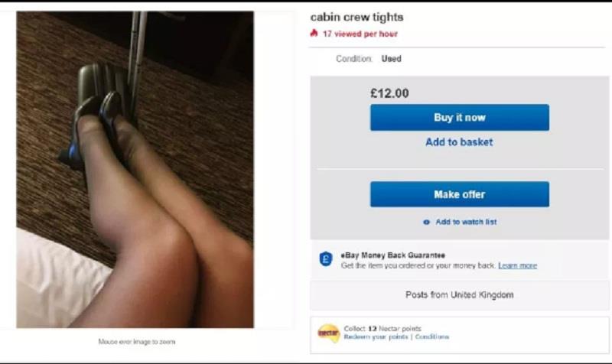This screenshot has height=364, width=612.
Task: Open the Make offer dialog
Action: point(460,194)
